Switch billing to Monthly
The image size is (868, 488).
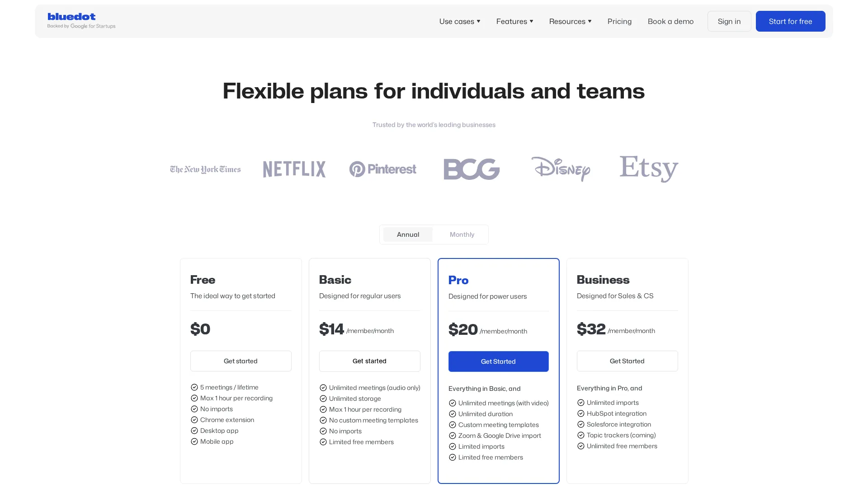pos(462,235)
